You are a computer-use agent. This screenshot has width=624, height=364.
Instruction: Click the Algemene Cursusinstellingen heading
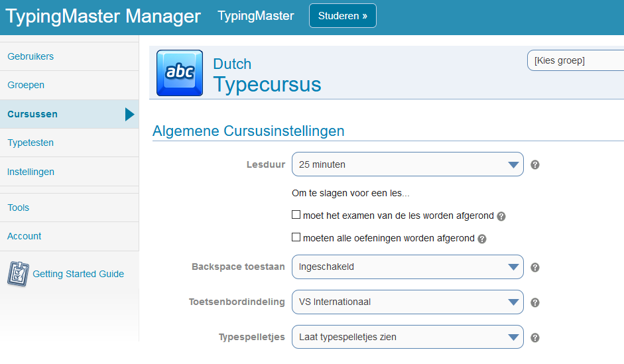pyautogui.click(x=248, y=131)
